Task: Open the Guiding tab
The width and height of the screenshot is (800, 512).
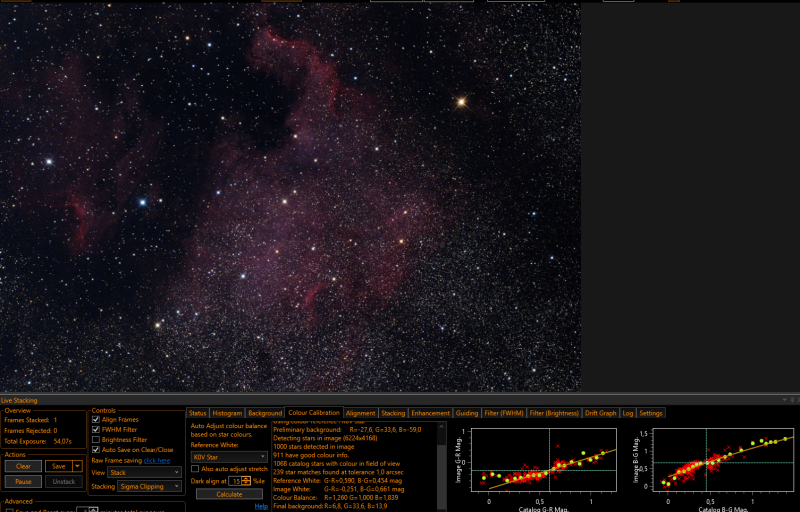Action: click(x=467, y=413)
